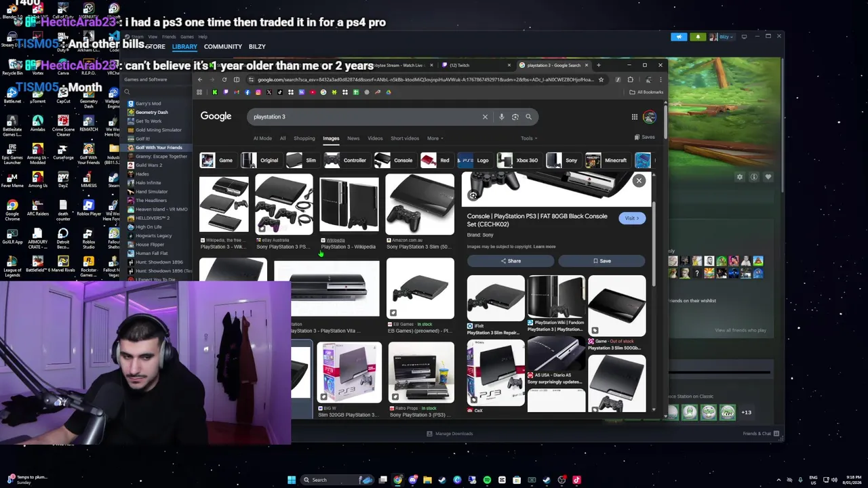
Task: Click the Share button in preview panel
Action: coord(511,261)
